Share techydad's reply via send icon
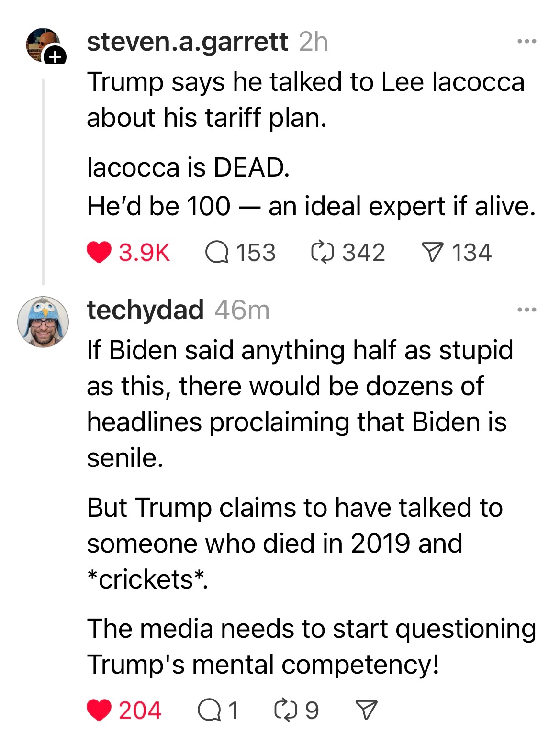Screen dimensions: 560x733 tap(366, 710)
